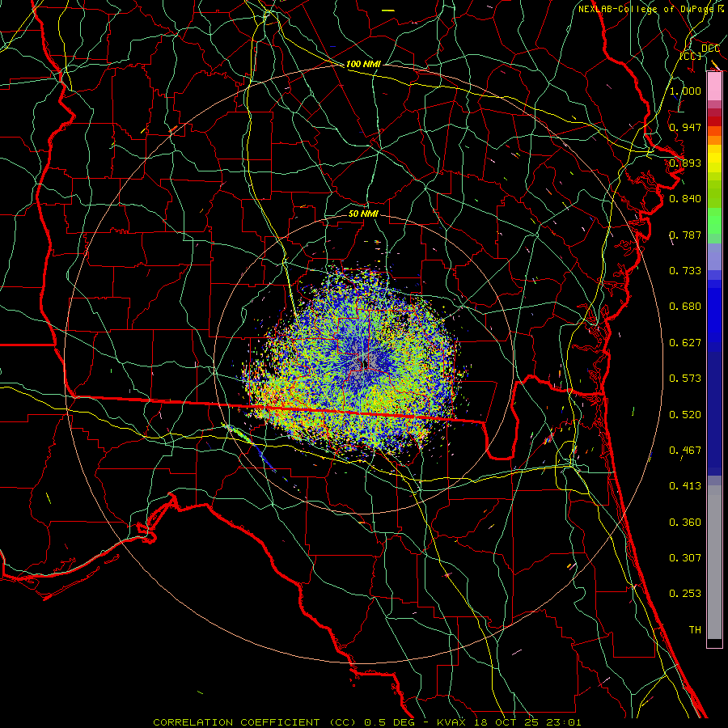Click the 0.733 legend value
Image resolution: width=728 pixels, height=728 pixels.
(685, 271)
